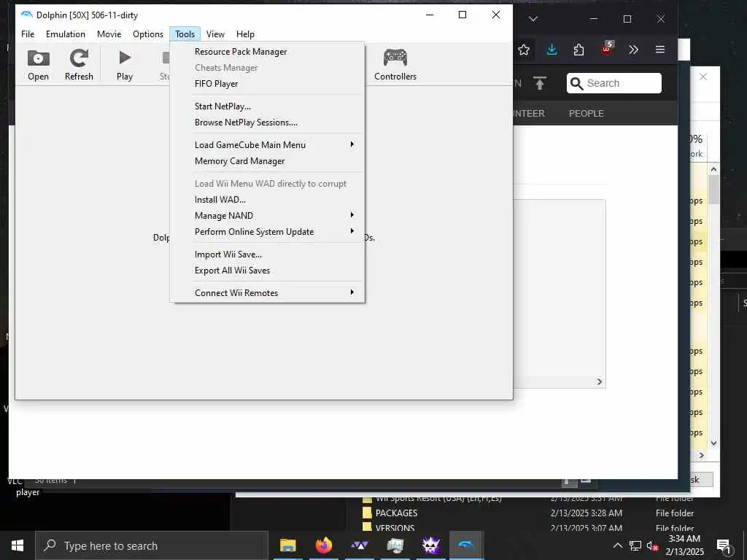Open browser downloads arrow icon

pos(551,50)
